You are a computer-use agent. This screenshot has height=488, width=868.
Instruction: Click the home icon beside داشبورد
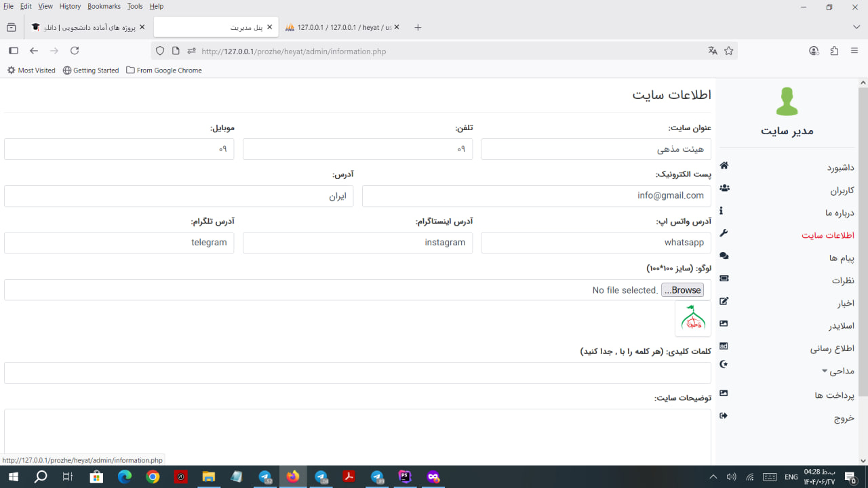coord(724,165)
